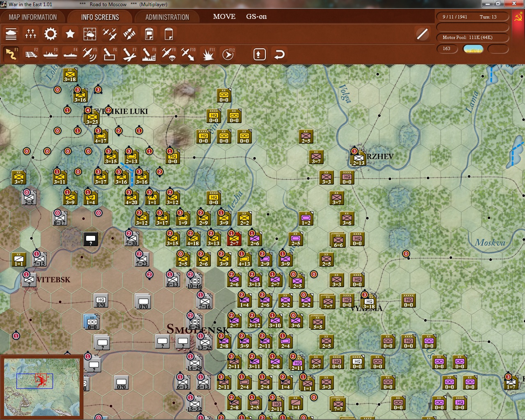Click the opposing arrows reinforcement icon
Image resolution: width=525 pixels, height=420 pixels.
[129, 34]
